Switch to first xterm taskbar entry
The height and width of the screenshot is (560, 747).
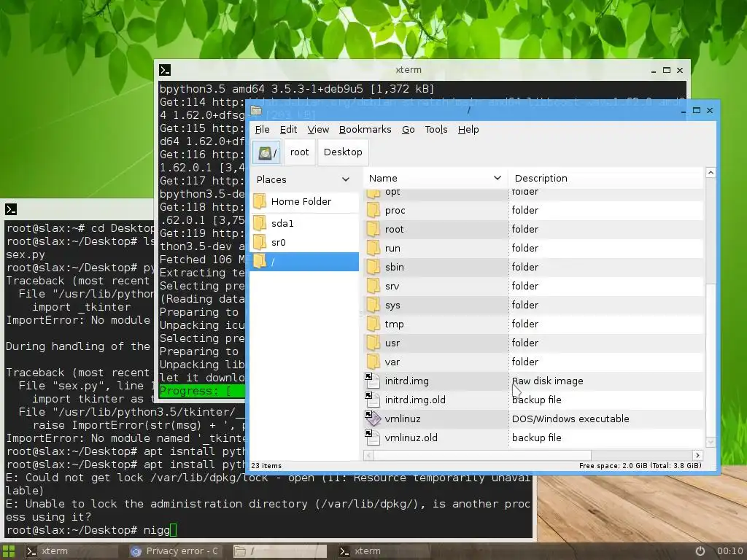70,551
